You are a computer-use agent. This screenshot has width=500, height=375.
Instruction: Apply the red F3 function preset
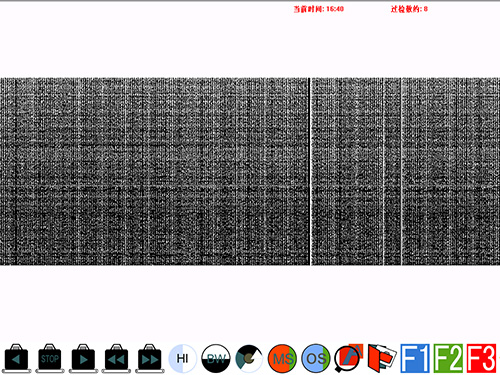pos(481,358)
